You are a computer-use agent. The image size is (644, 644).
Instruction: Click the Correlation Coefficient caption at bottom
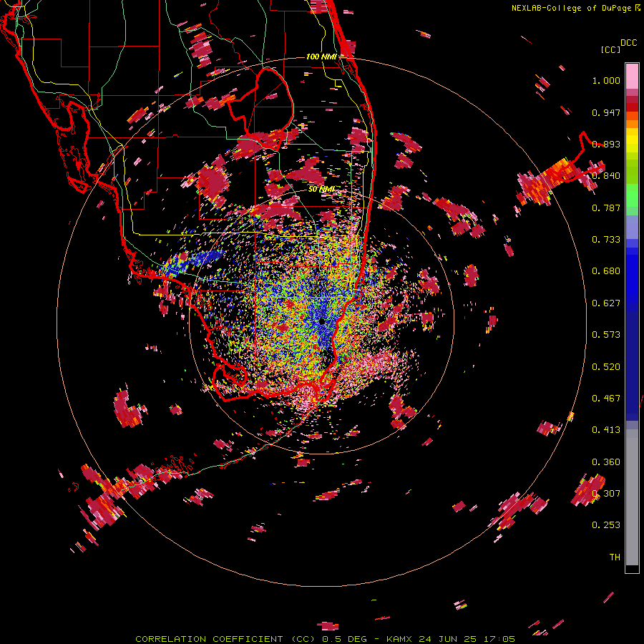pyautogui.click(x=325, y=639)
